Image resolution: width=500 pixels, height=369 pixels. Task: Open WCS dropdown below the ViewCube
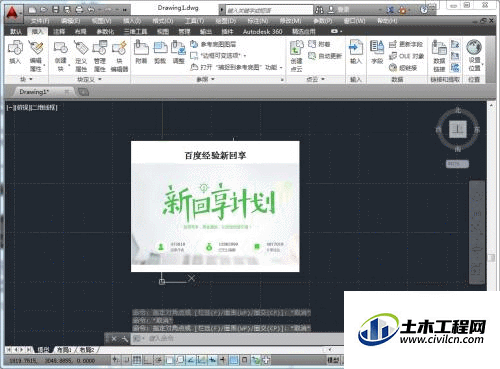coord(457,164)
